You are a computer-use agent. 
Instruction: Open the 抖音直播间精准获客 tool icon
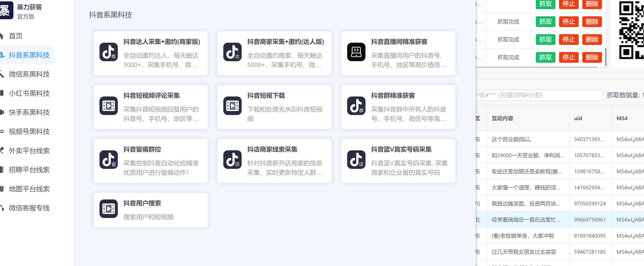click(x=356, y=52)
